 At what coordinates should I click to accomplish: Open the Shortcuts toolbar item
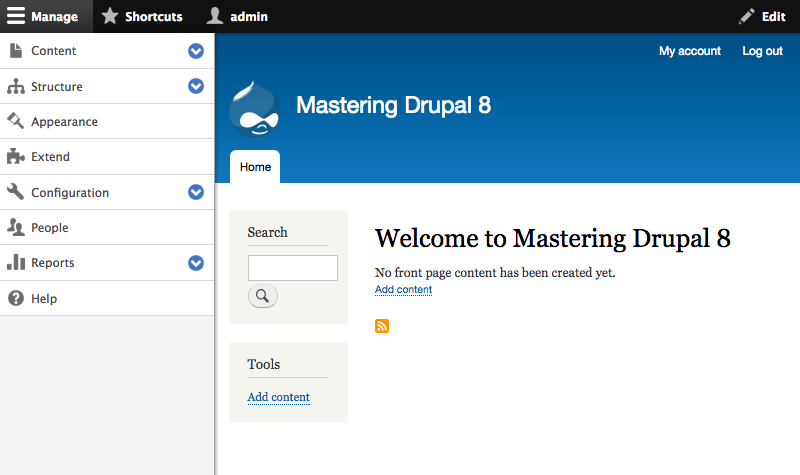142,16
